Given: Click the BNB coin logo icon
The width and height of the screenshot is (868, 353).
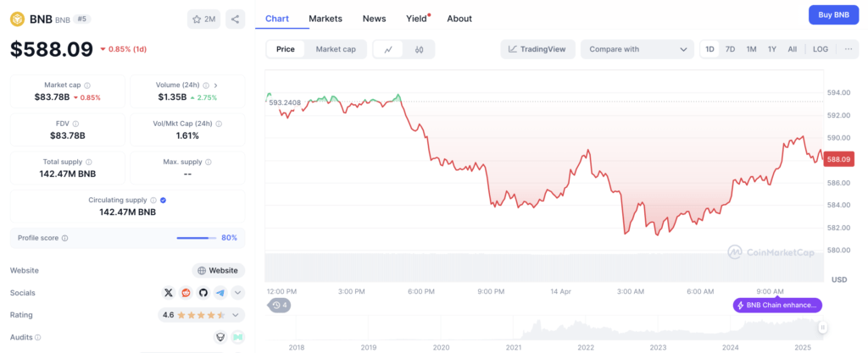Looking at the screenshot, I should [x=17, y=19].
